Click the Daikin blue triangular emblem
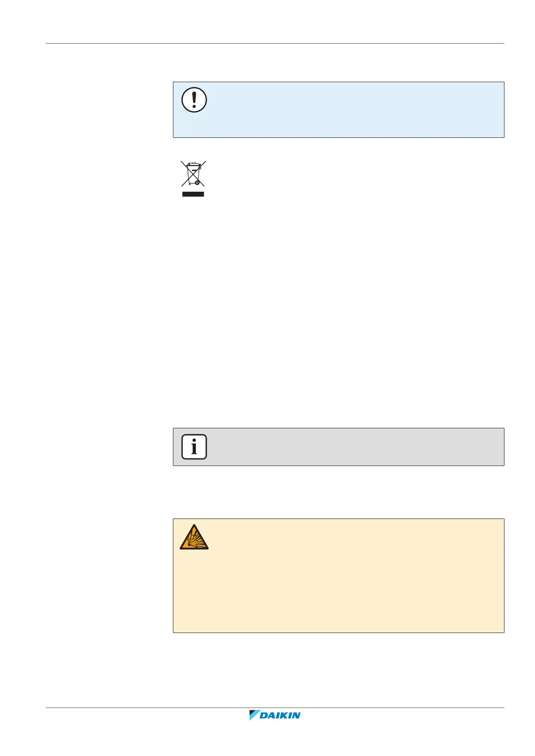This screenshot has height=756, width=535. point(255,715)
